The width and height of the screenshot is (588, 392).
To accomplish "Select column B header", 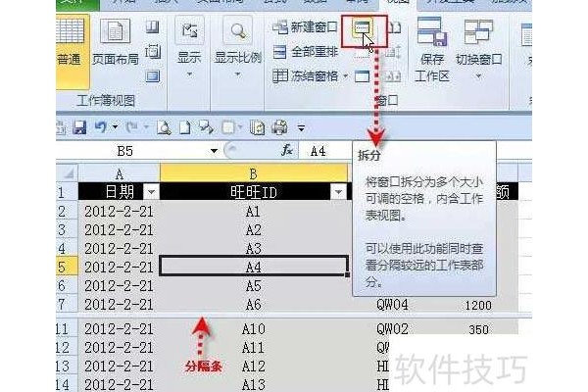I will pyautogui.click(x=253, y=174).
